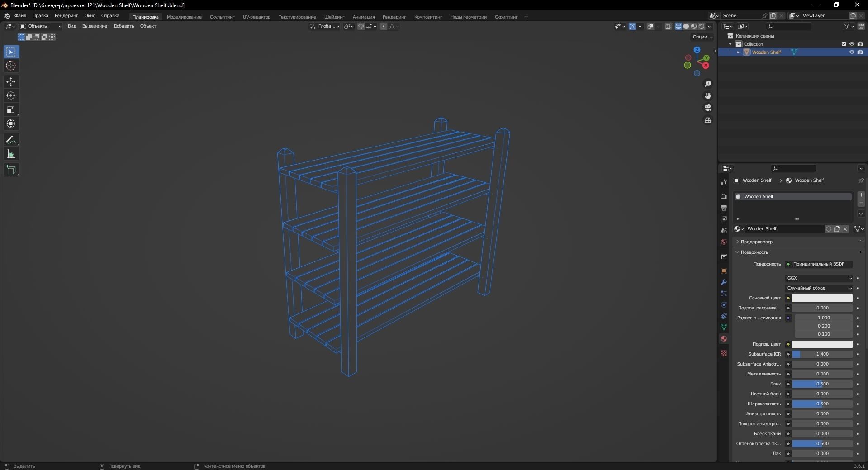This screenshot has height=470, width=868.
Task: Collapse the Collection tree row
Action: click(730, 44)
